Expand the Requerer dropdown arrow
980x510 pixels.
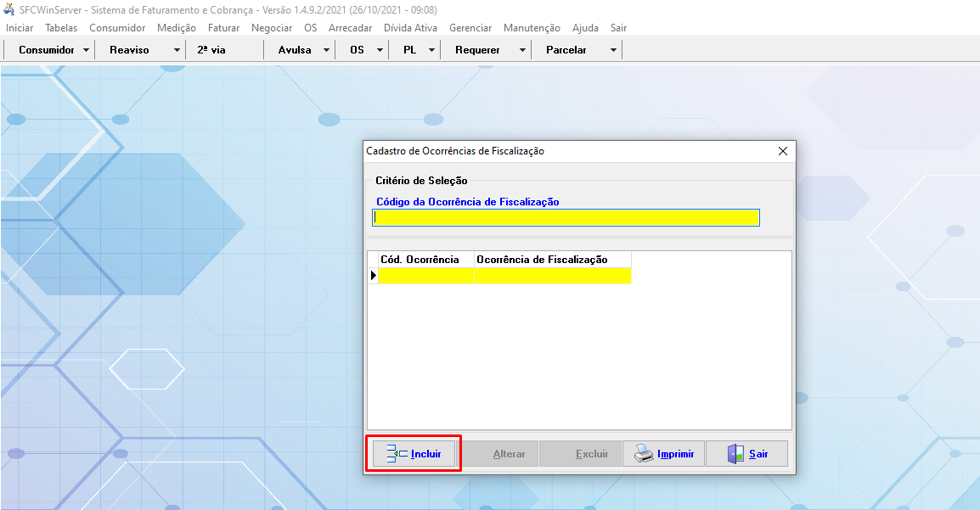click(521, 50)
